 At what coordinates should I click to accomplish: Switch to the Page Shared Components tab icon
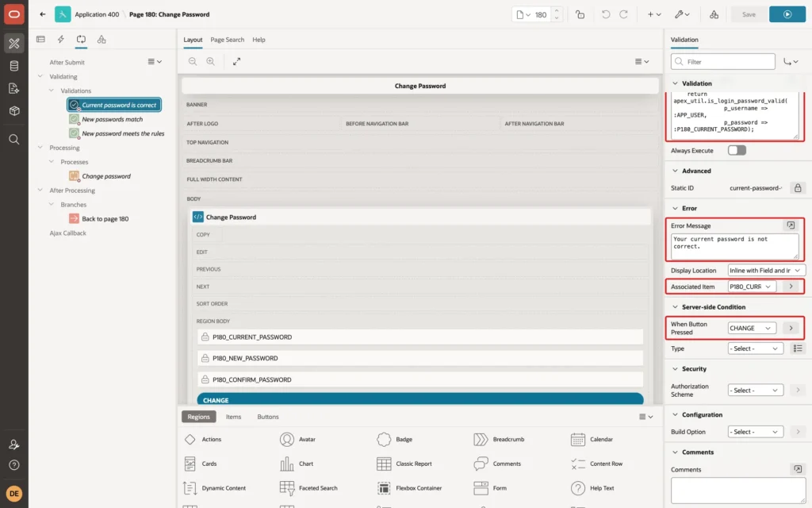click(x=101, y=40)
